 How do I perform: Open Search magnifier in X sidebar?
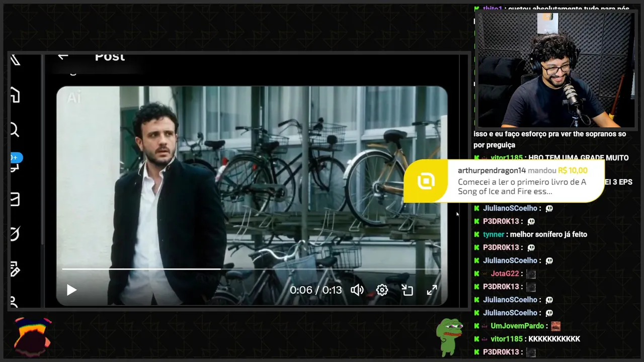point(15,130)
